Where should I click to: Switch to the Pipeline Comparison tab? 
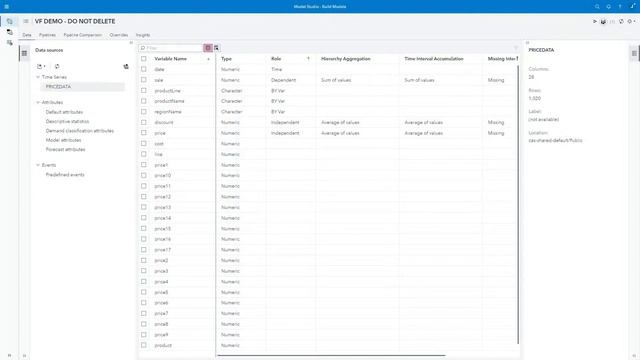83,35
